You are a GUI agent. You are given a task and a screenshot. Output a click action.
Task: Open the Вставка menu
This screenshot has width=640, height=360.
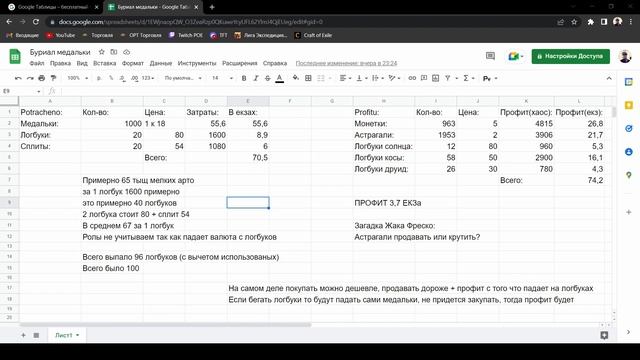pos(104,63)
